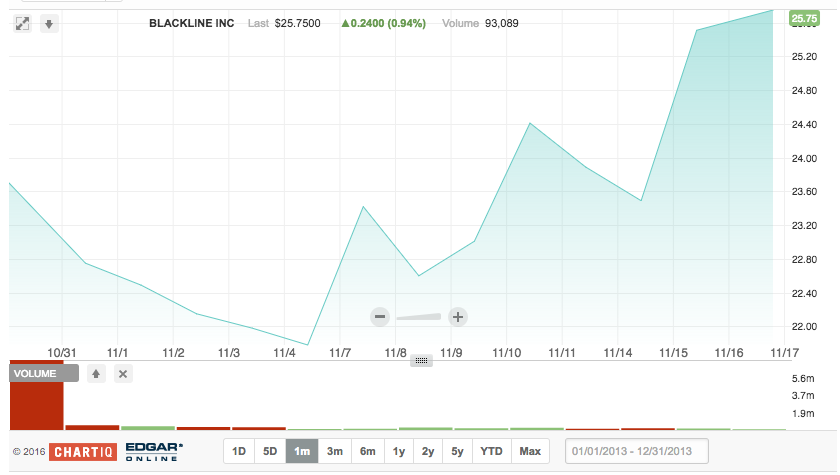Click the Volume 93,089 value

(501, 23)
